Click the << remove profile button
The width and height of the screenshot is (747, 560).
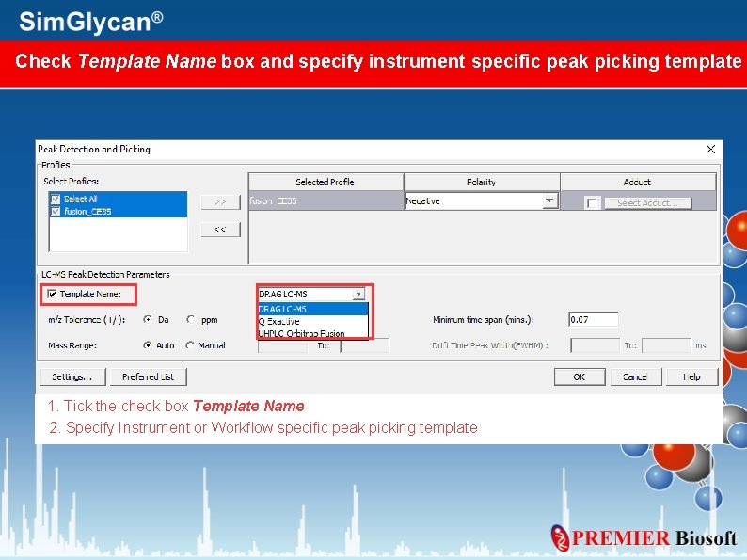(x=220, y=230)
